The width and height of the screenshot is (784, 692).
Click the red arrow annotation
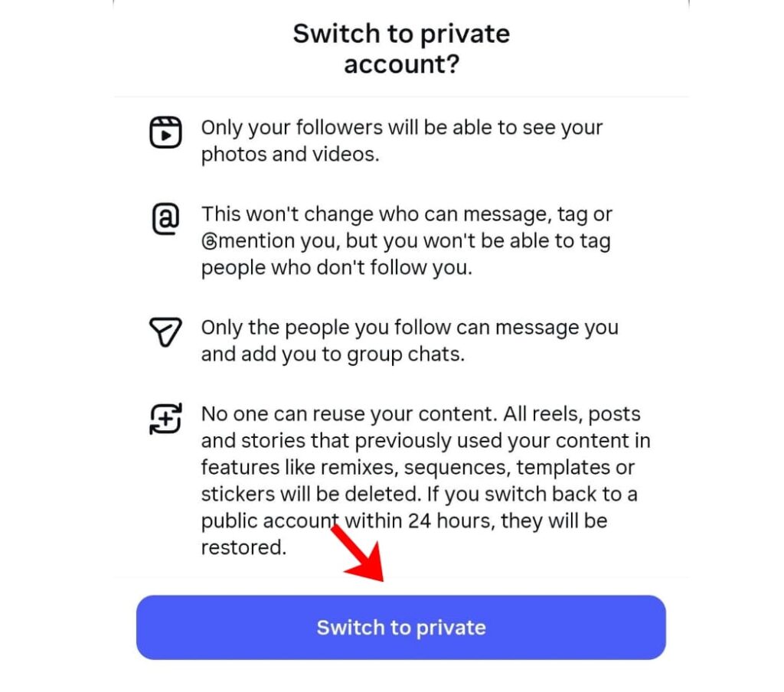[357, 552]
